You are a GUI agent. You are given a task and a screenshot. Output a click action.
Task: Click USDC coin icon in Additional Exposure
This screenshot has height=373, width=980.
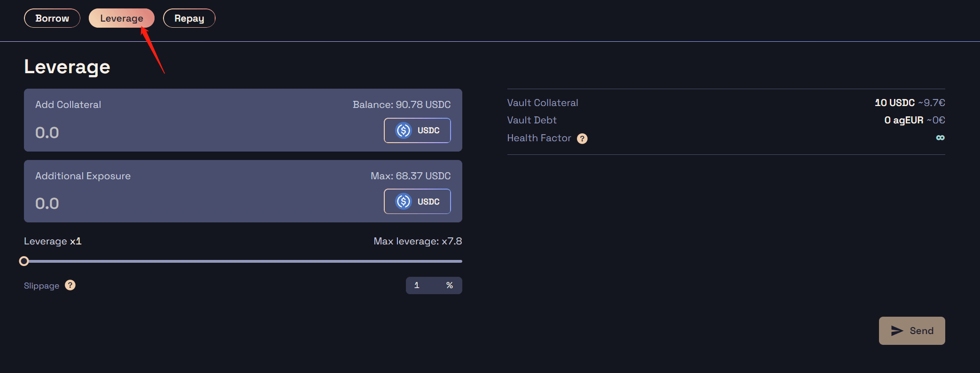404,202
